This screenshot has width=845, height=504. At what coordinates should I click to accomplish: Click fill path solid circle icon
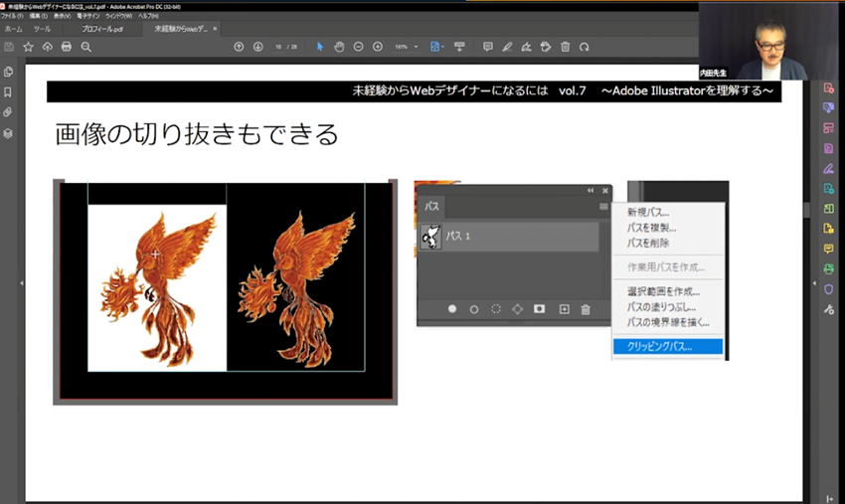pyautogui.click(x=452, y=309)
